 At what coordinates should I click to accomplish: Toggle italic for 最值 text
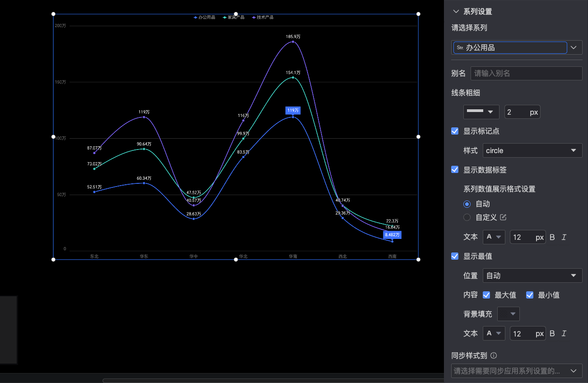tap(564, 334)
